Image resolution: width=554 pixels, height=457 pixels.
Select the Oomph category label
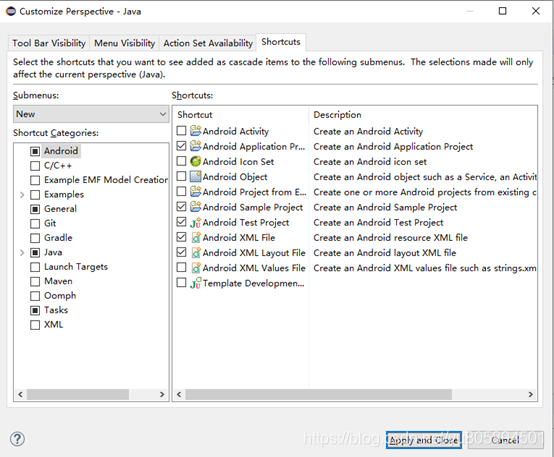coord(60,296)
